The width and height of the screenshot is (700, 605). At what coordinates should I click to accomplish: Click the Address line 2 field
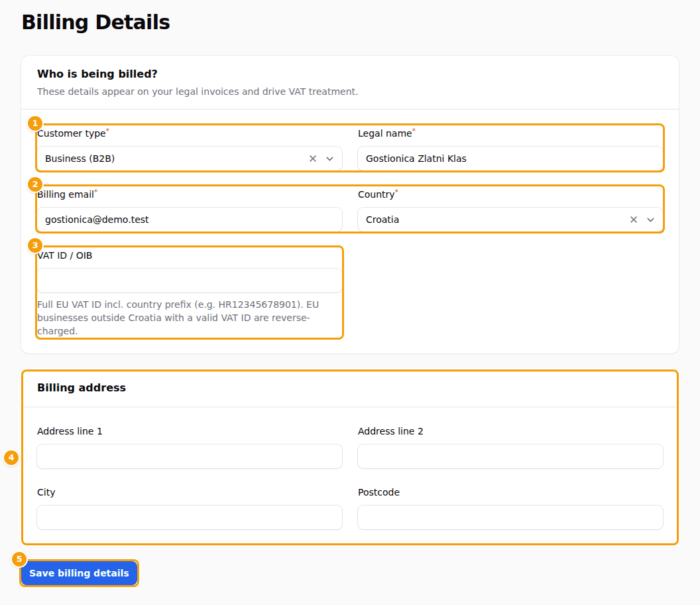pos(510,456)
